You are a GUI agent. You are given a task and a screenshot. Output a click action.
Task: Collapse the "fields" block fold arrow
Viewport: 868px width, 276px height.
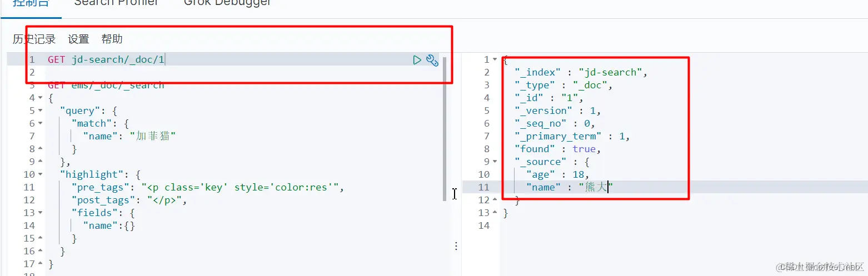[40, 213]
